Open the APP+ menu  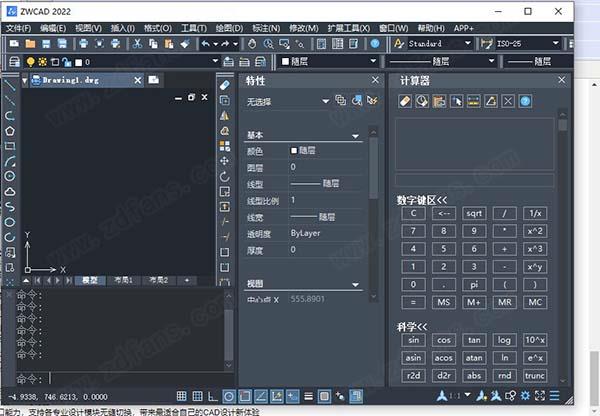click(464, 28)
